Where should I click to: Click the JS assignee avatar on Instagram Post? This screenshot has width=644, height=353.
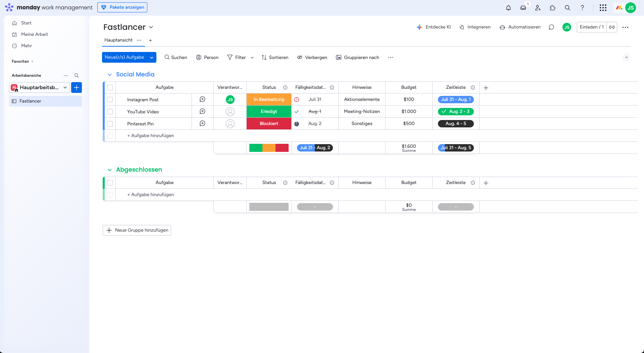point(230,100)
